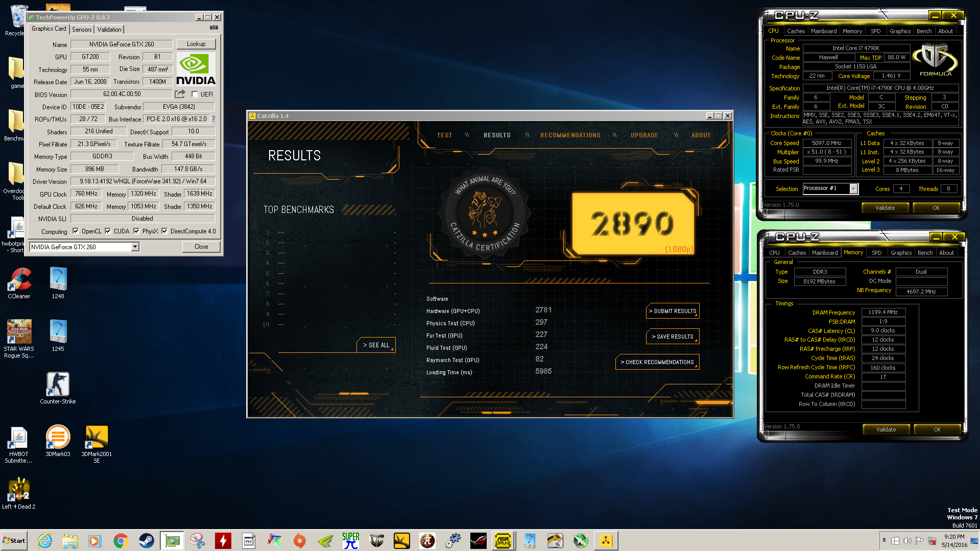Show hidden tray icons arrow
This screenshot has height=551, width=980.
(883, 540)
